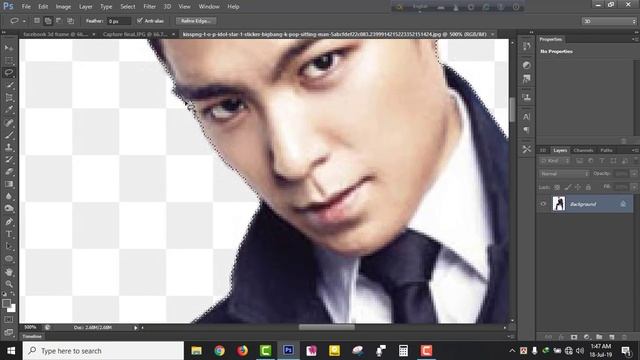Viewport: 640px width, 360px height.
Task: Select the Hand tool
Action: [x=9, y=272]
